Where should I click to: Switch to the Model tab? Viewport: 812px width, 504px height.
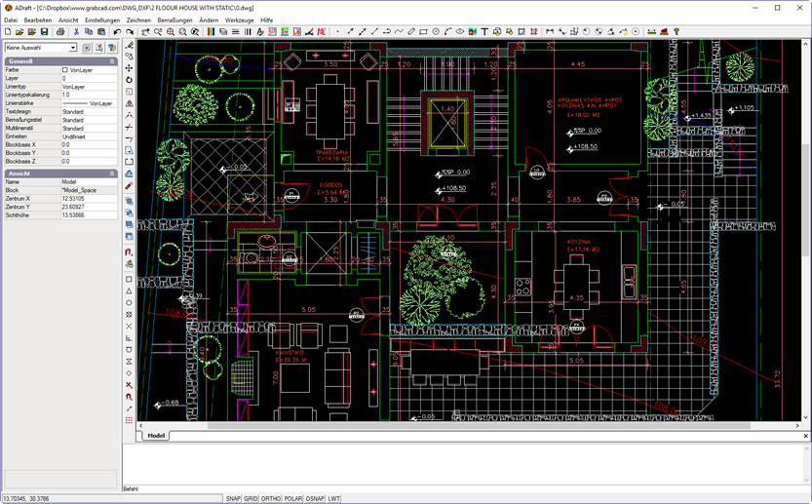(x=156, y=436)
